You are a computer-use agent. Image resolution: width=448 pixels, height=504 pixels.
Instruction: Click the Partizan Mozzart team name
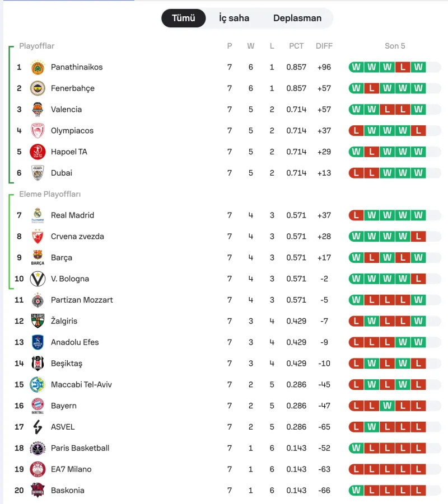click(82, 300)
